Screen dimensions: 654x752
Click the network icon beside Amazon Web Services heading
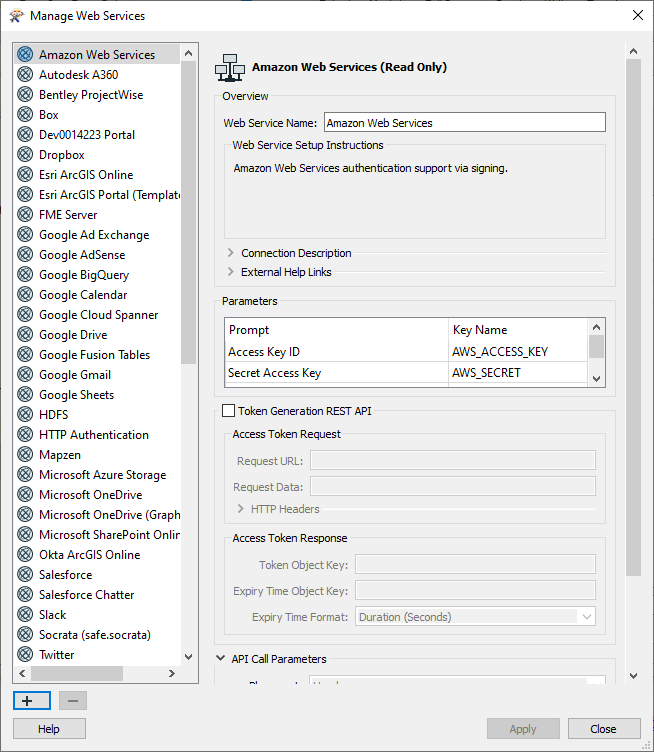coord(230,68)
